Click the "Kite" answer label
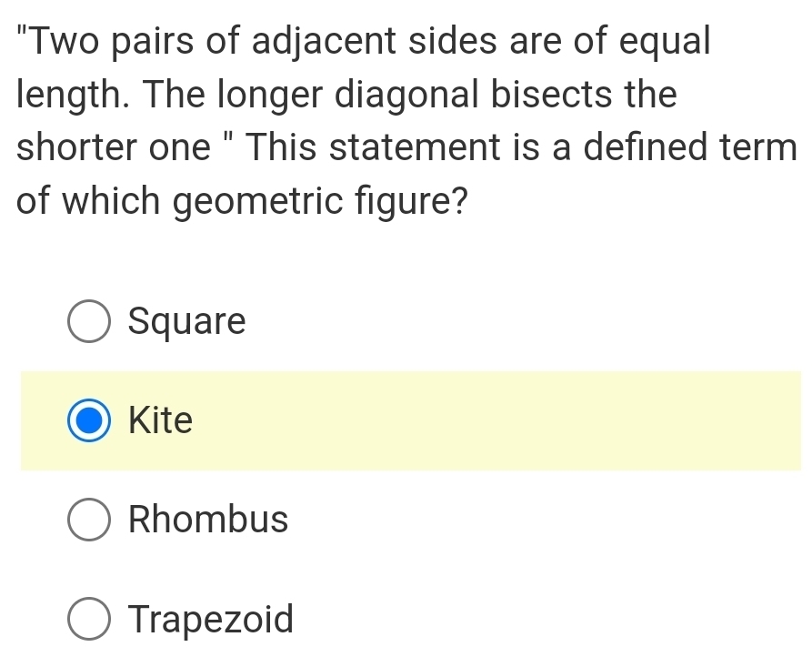 pyautogui.click(x=161, y=421)
